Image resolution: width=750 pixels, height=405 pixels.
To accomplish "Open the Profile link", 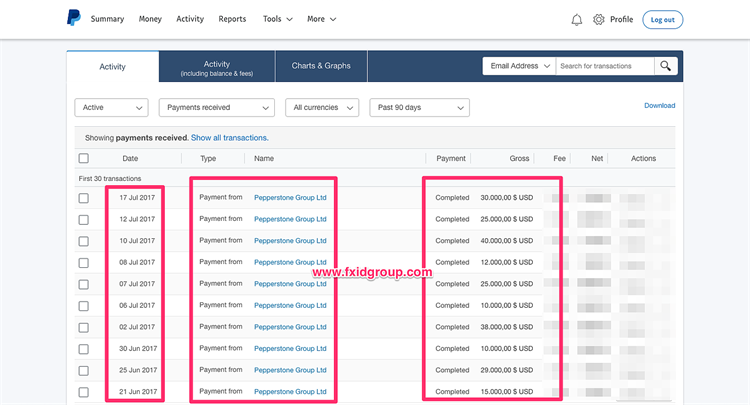I will pos(621,19).
